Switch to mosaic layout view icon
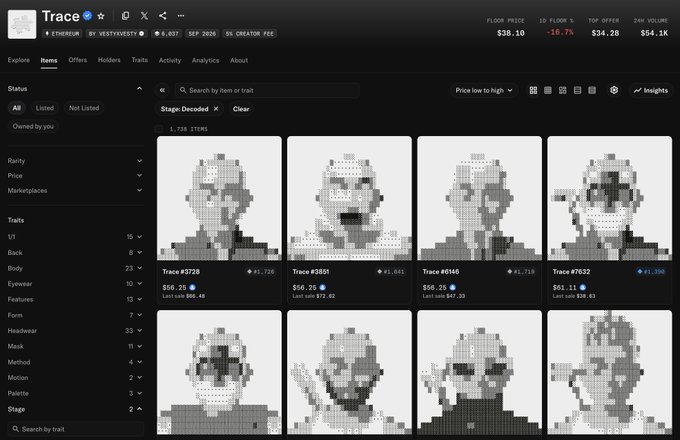This screenshot has width=680, height=440. click(562, 90)
